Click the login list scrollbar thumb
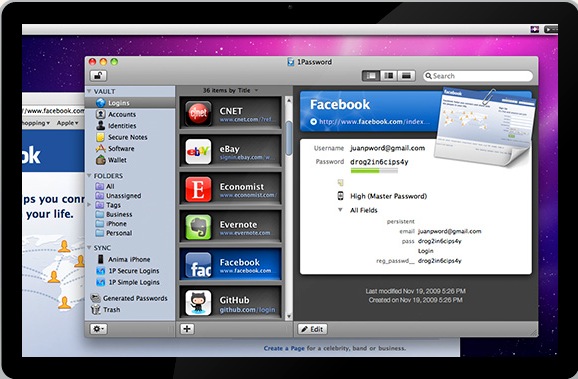578x379 pixels. [289, 138]
